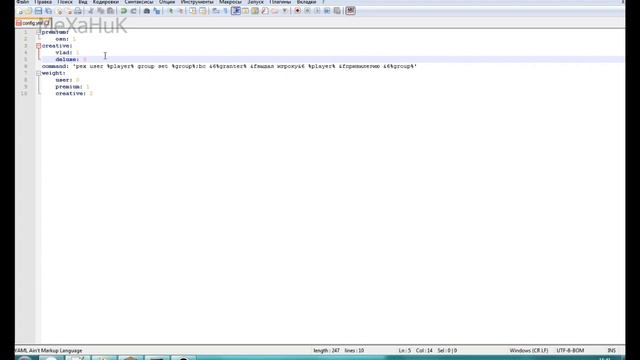Toggle Show All Characters icon
Viewport: 640px width, 360px height.
point(226,11)
